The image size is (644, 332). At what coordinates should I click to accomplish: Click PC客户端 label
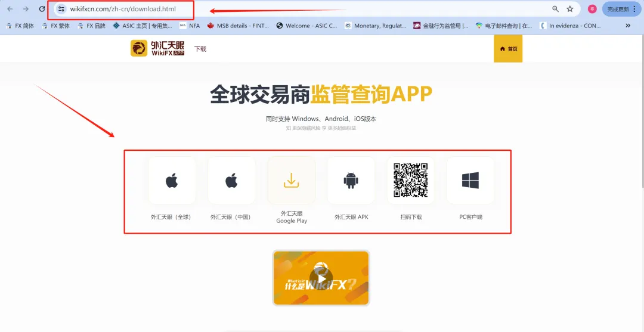470,217
